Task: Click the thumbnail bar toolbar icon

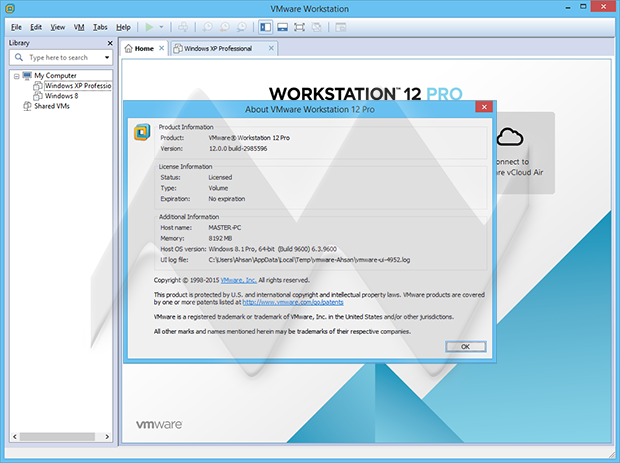Action: pos(282,27)
